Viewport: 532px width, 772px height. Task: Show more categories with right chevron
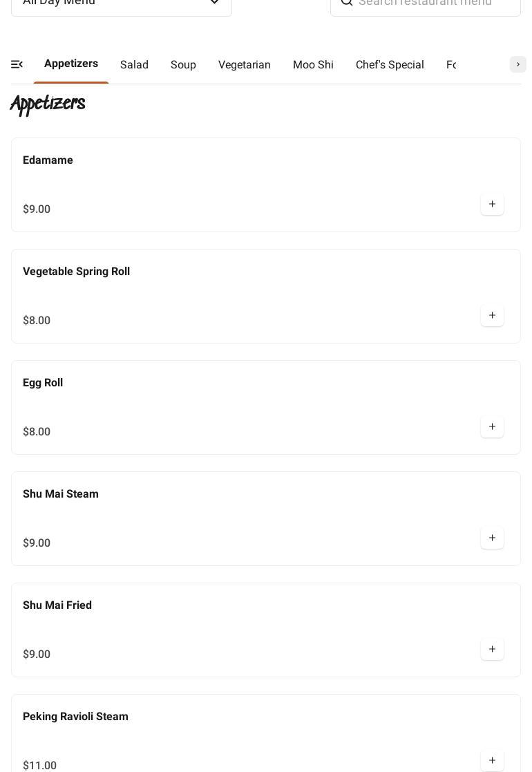517,64
